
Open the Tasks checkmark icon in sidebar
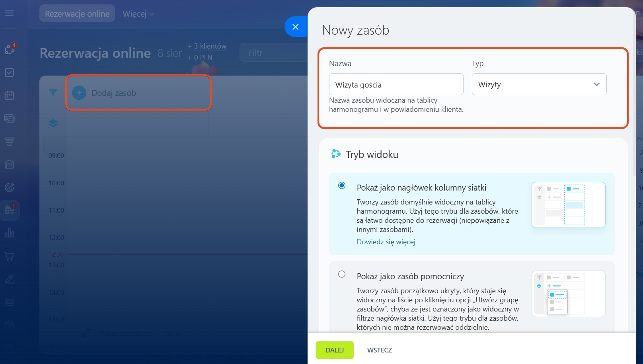[9, 72]
